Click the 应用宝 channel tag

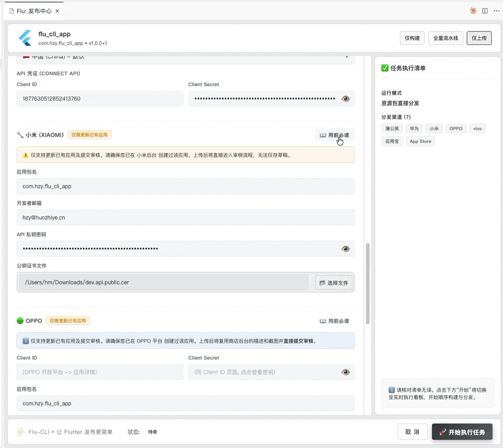(x=392, y=142)
